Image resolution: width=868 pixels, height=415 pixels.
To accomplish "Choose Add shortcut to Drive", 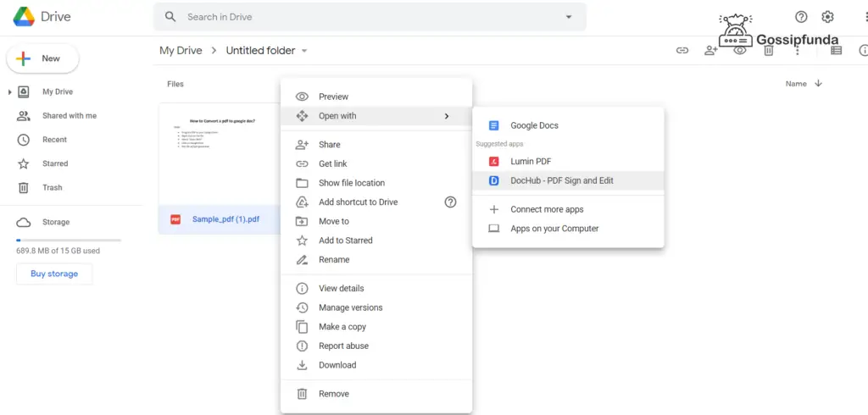I will click(x=376, y=202).
